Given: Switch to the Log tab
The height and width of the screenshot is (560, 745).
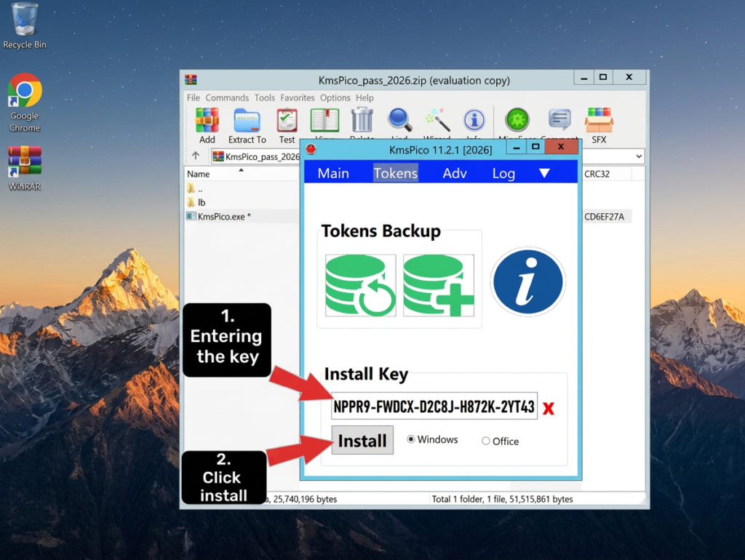Looking at the screenshot, I should (503, 173).
